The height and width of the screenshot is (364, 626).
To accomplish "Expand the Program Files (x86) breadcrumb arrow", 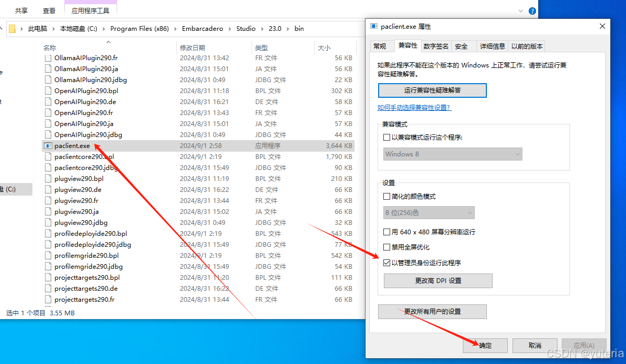I will click(175, 29).
